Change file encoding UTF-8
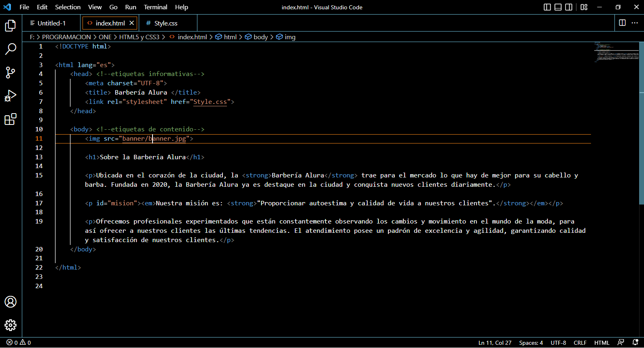 click(558, 343)
